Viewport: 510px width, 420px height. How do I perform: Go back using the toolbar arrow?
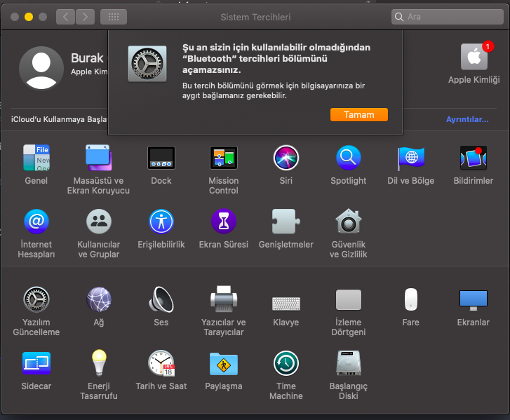[65, 17]
